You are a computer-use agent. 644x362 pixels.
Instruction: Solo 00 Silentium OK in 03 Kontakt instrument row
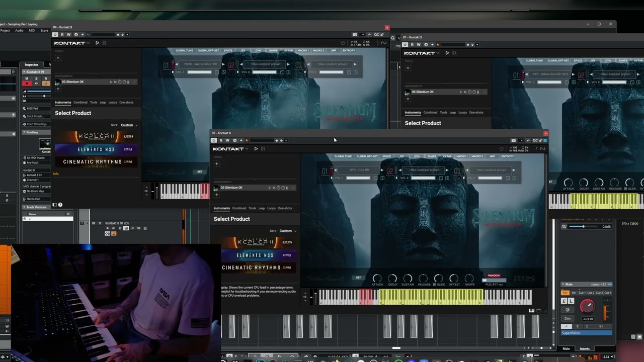[x=269, y=188]
